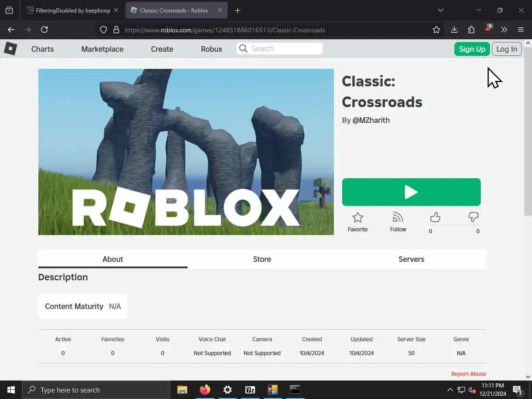The image size is (532, 399).
Task: Click the search magnifier icon
Action: pos(243,48)
